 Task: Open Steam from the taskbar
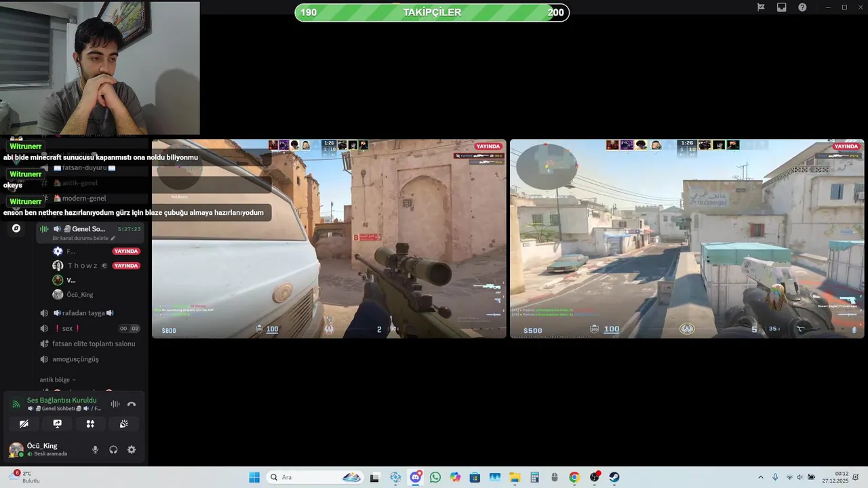click(x=614, y=477)
